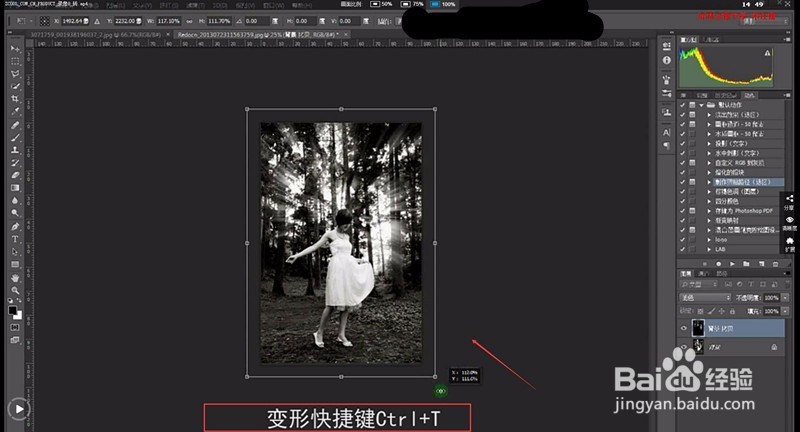Lock transparent pixels in Layers panel

tap(701, 311)
